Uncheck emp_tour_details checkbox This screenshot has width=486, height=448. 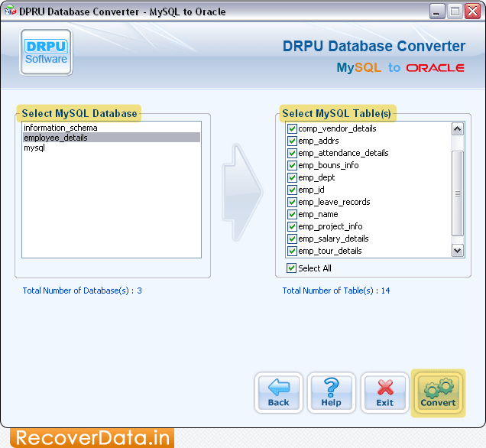(292, 251)
